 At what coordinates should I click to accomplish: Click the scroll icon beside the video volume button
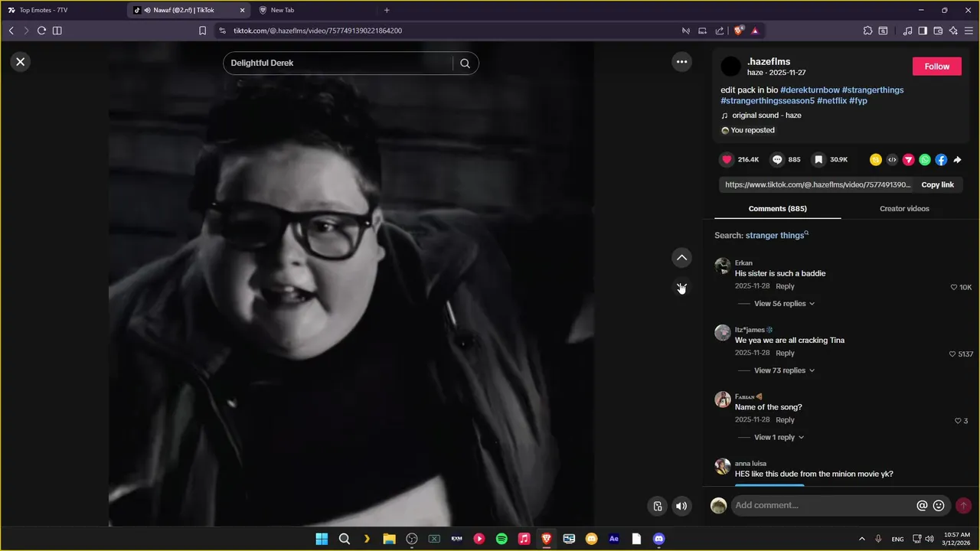(x=657, y=506)
